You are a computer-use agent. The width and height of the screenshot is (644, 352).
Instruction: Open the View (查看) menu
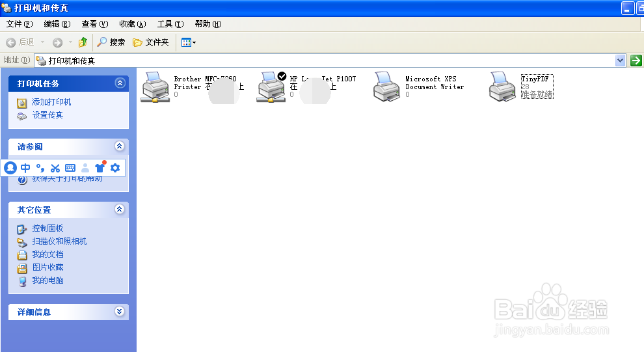(x=95, y=24)
